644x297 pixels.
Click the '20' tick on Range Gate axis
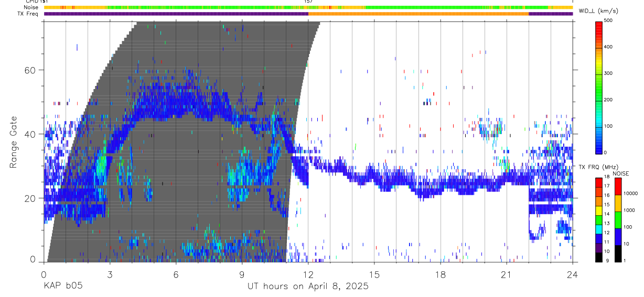pos(30,199)
